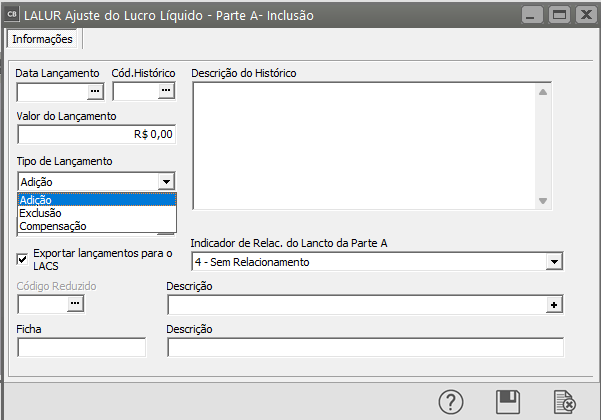
Task: Open the Data Lançamento lookup button
Action: click(x=95, y=92)
